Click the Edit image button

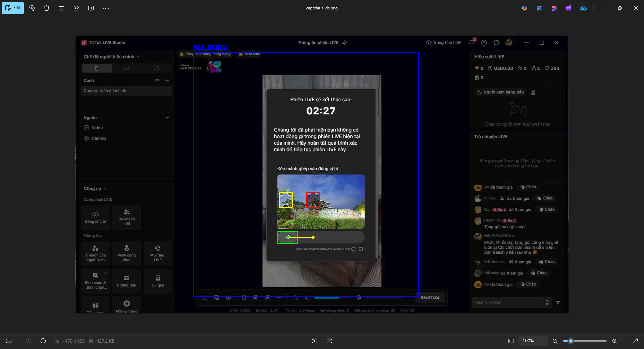[13, 8]
